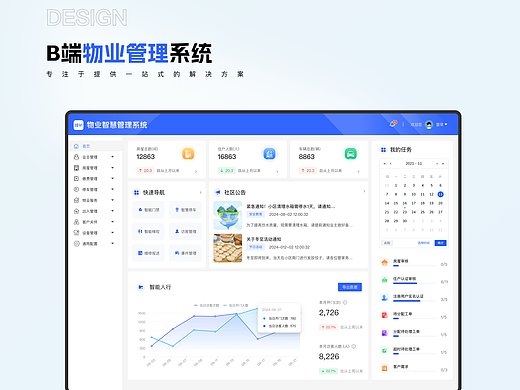Click the blue export button on 智能人行

point(350,287)
